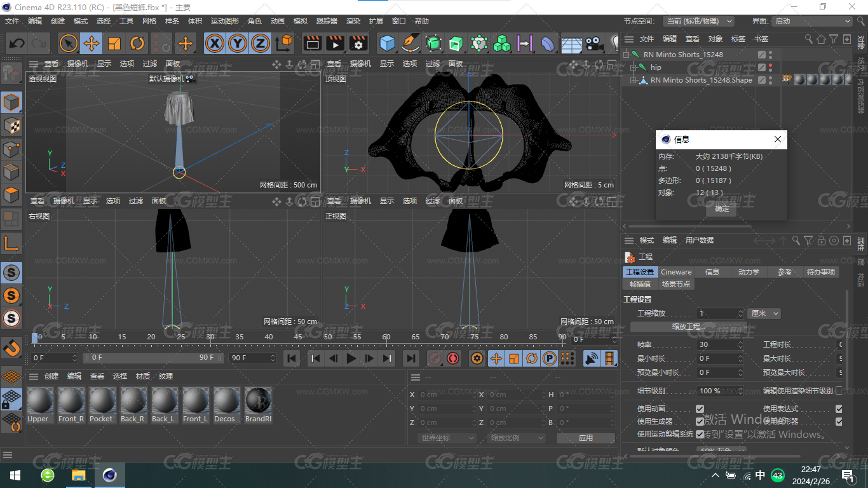Click the 应用 button in coordinates
Image resolution: width=868 pixels, height=488 pixels.
(585, 438)
